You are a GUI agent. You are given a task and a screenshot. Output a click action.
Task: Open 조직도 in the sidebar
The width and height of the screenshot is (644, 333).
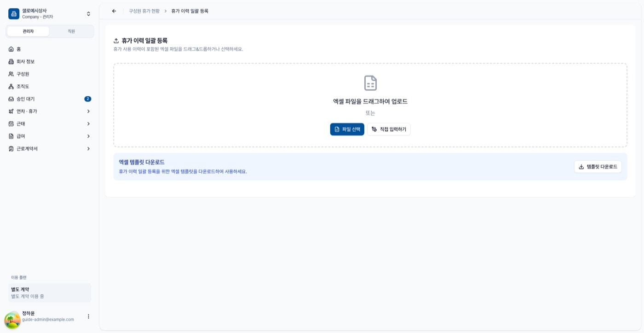50,86
